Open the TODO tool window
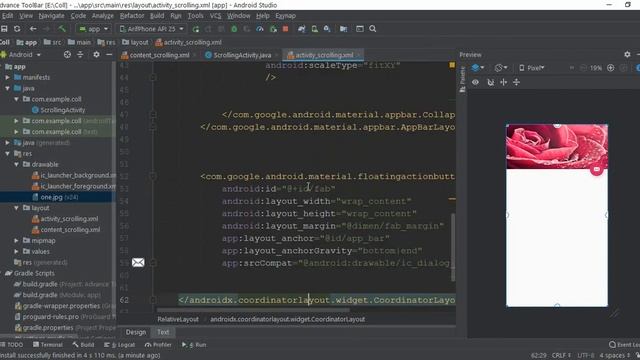Viewport: 640px width, 360px height. click(11, 345)
